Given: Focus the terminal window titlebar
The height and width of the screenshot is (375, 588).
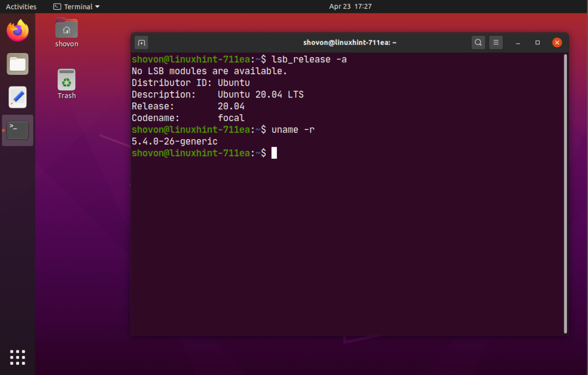Looking at the screenshot, I should [350, 42].
